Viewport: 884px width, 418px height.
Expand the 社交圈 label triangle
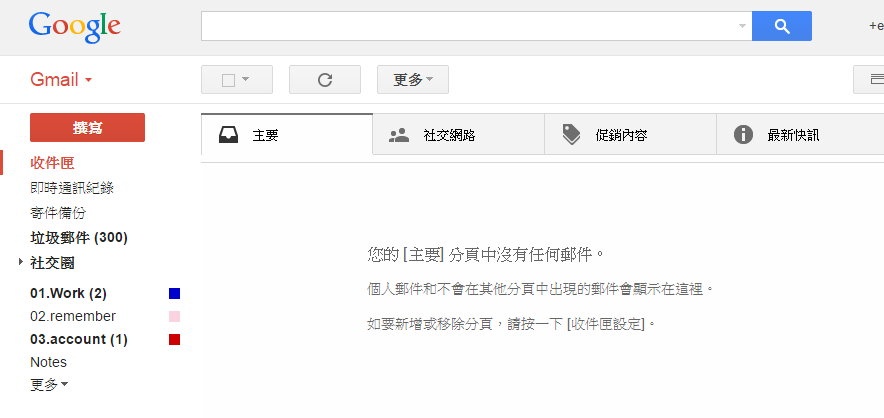pos(21,262)
